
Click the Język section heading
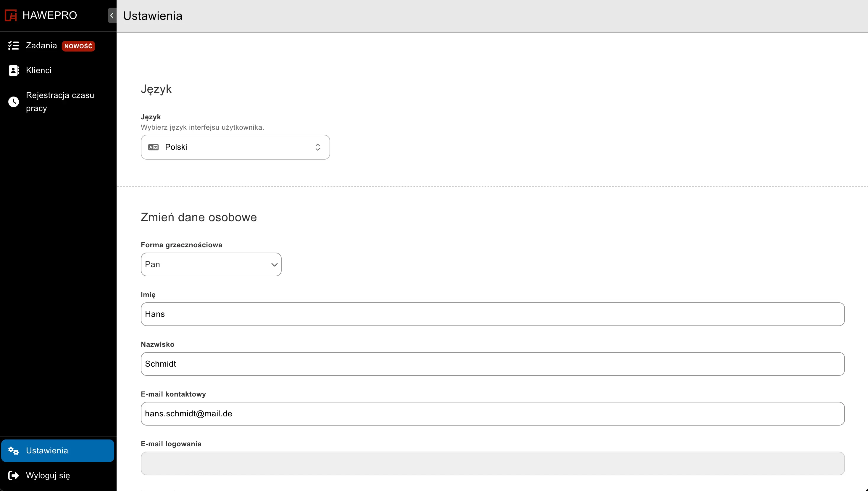[156, 89]
